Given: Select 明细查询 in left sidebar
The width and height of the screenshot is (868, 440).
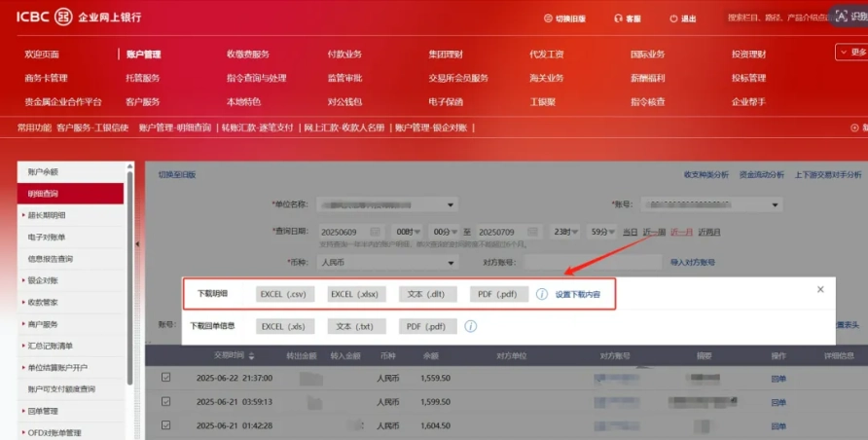Looking at the screenshot, I should 70,194.
